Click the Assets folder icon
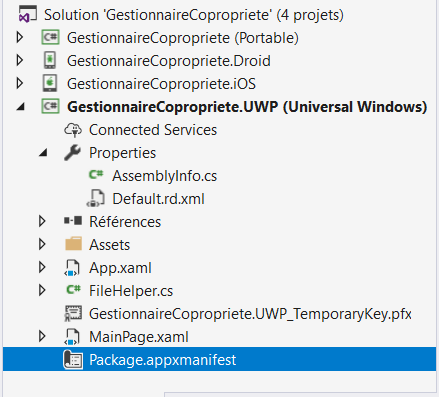 pyautogui.click(x=73, y=244)
